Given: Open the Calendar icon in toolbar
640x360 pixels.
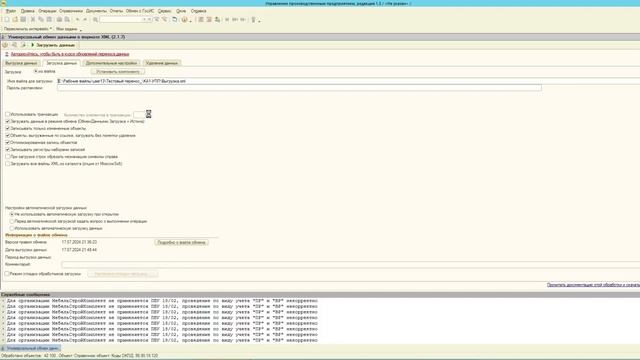Looking at the screenshot, I should pos(209,19).
